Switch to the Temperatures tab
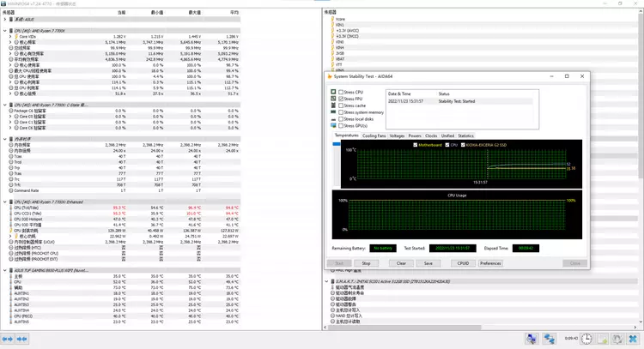 (x=346, y=135)
